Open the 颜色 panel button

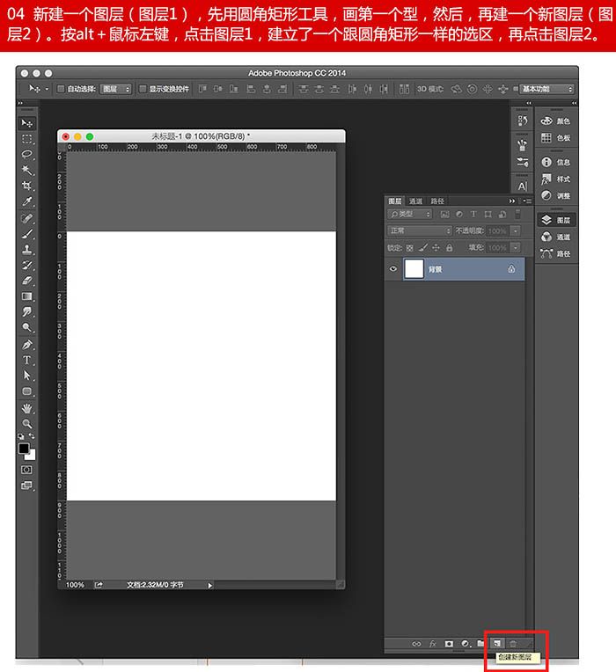(x=555, y=121)
